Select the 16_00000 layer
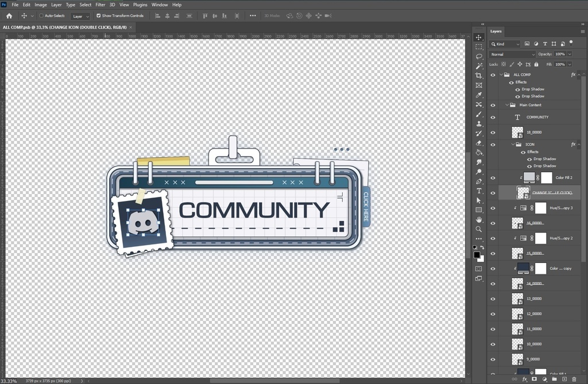Image resolution: width=588 pixels, height=384 pixels. [x=539, y=223]
